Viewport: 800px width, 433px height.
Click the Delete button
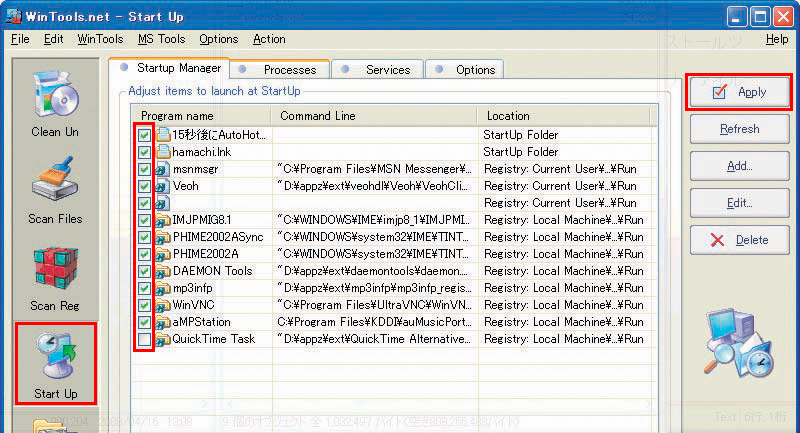(739, 240)
